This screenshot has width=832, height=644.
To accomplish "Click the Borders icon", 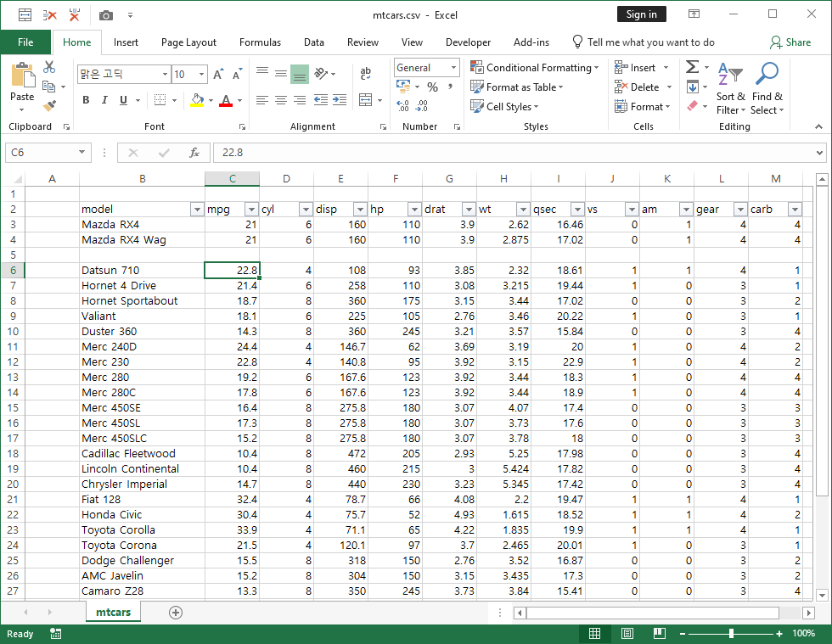I will coord(160,100).
